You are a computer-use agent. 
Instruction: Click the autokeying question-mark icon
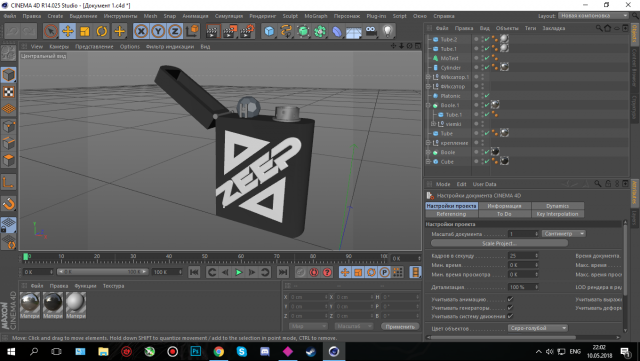(x=327, y=272)
